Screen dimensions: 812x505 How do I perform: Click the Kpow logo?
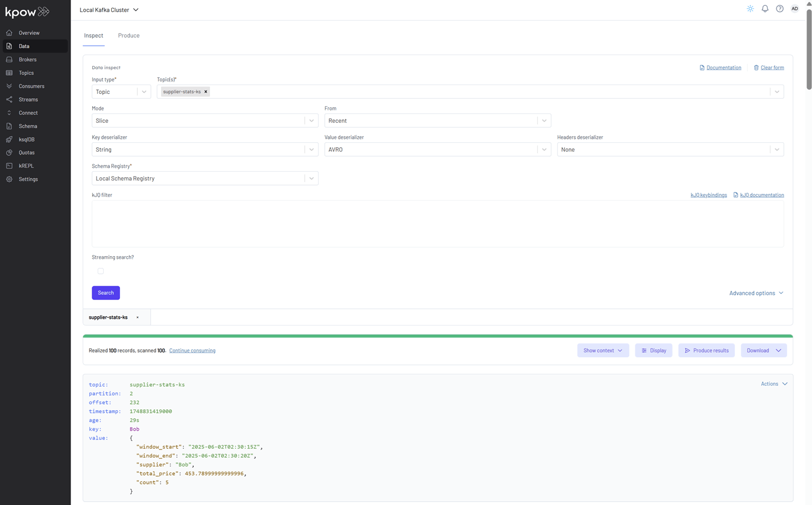pos(27,12)
